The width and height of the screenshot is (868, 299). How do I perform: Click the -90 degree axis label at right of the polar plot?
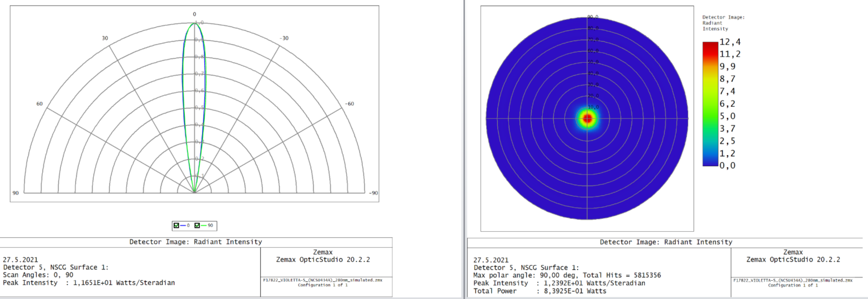coord(374,193)
